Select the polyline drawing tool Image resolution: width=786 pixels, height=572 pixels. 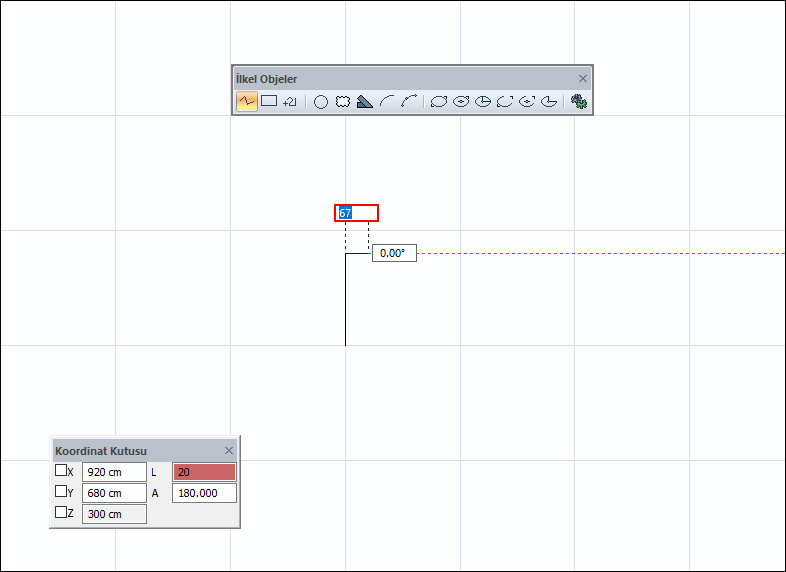(x=247, y=101)
